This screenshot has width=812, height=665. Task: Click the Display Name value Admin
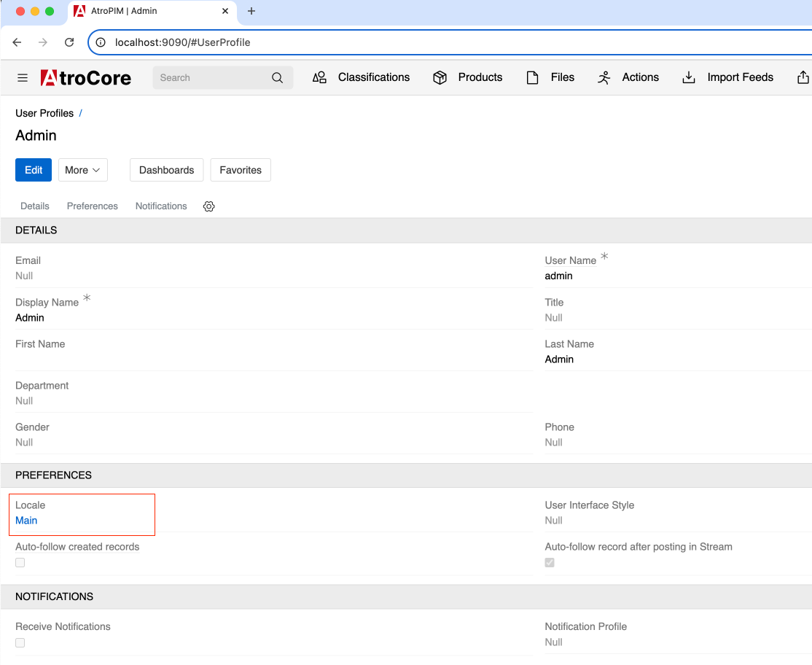(29, 317)
